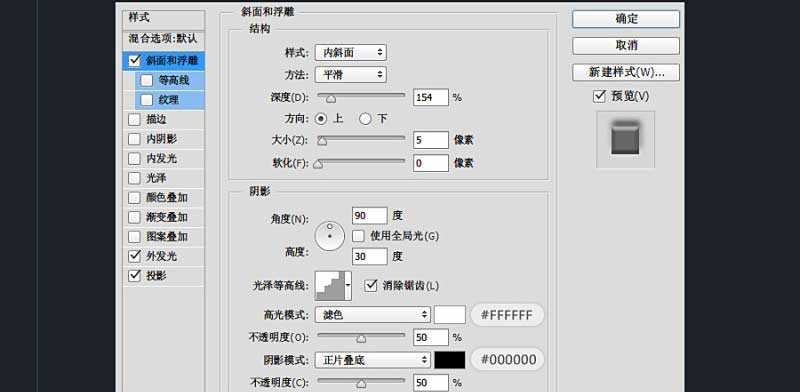
Task: Select 混合选项:默认 in the list
Action: pos(163,39)
